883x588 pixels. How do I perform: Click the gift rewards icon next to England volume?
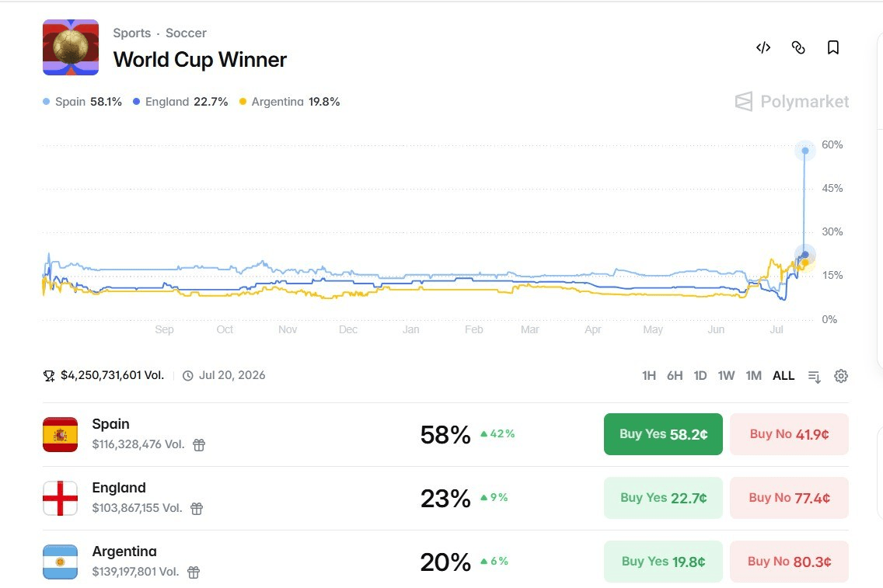[x=197, y=509]
